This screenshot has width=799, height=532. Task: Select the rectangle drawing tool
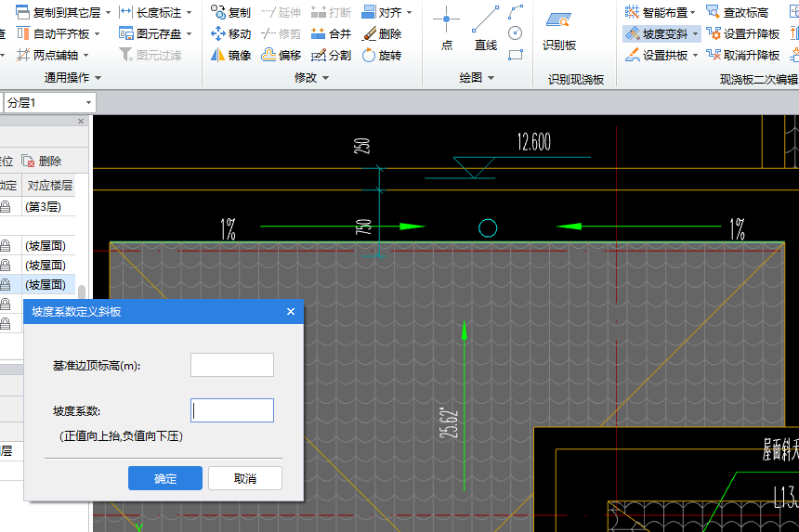(x=516, y=55)
